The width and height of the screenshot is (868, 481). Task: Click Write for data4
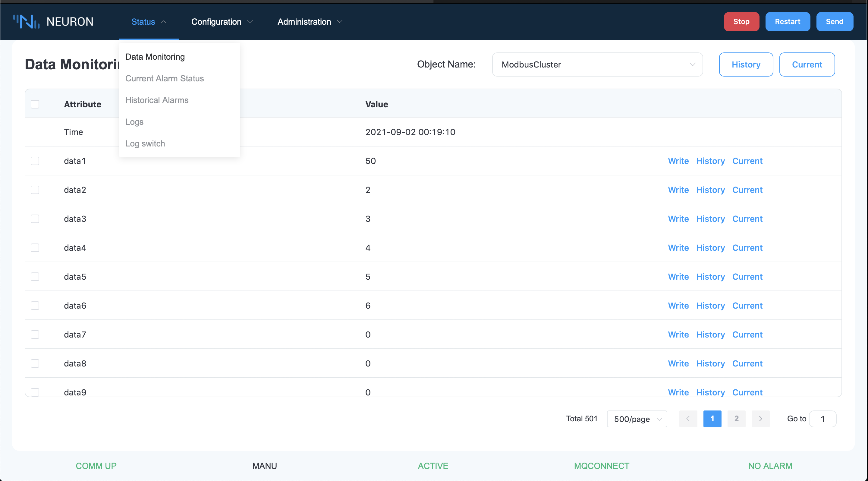(678, 248)
